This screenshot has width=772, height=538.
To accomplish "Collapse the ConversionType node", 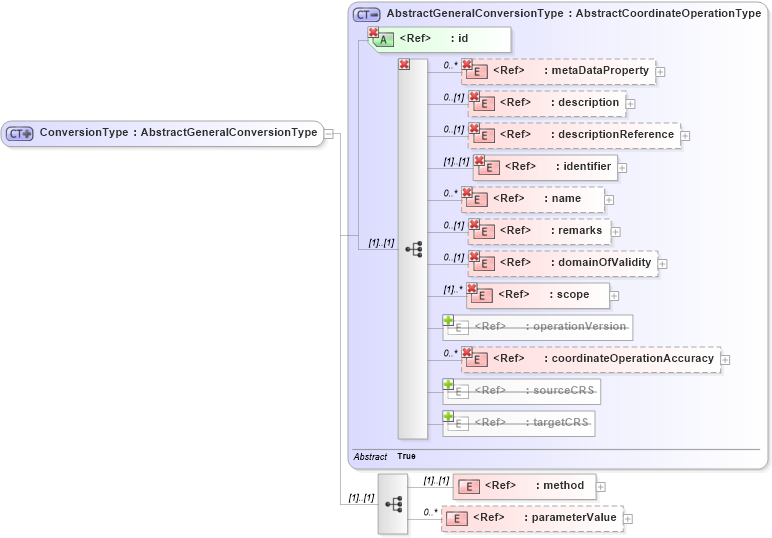I will coord(329,134).
